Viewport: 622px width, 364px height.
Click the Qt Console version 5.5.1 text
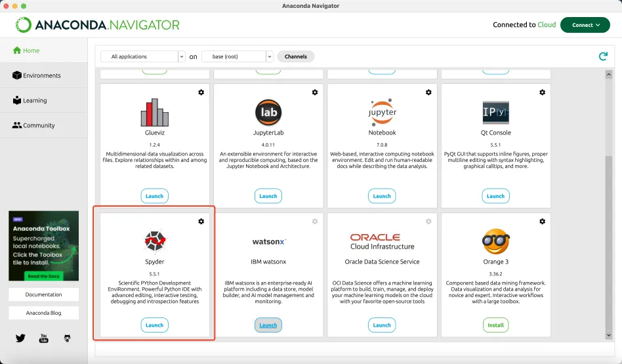(x=496, y=145)
